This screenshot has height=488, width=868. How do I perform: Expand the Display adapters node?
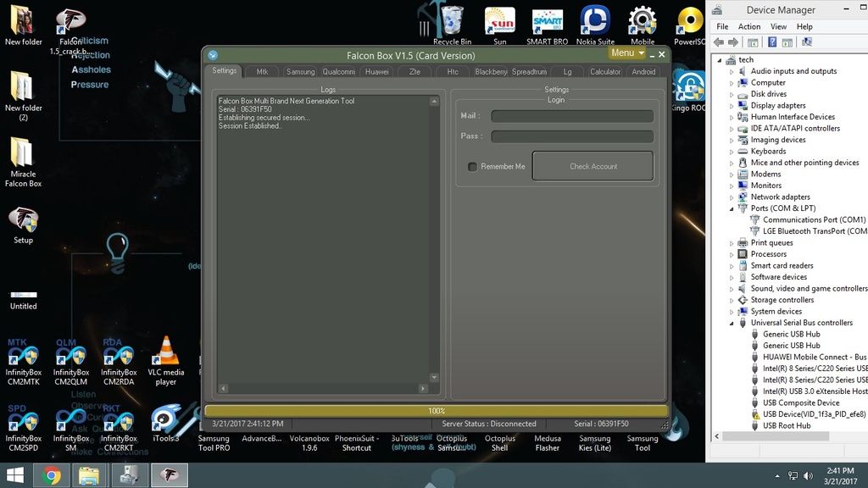pos(732,106)
